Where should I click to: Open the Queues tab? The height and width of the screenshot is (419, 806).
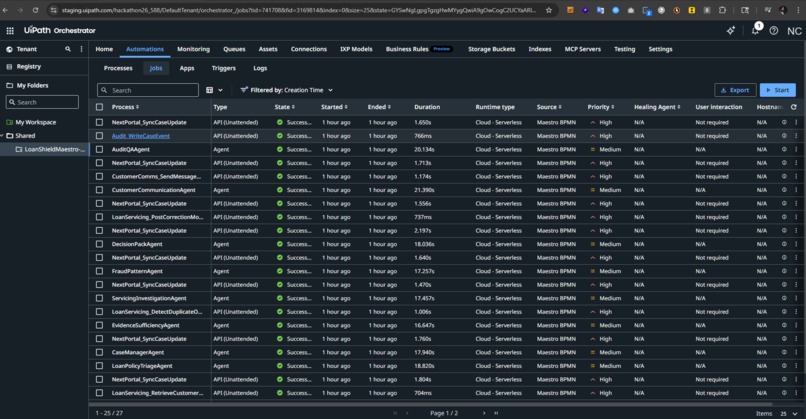234,49
